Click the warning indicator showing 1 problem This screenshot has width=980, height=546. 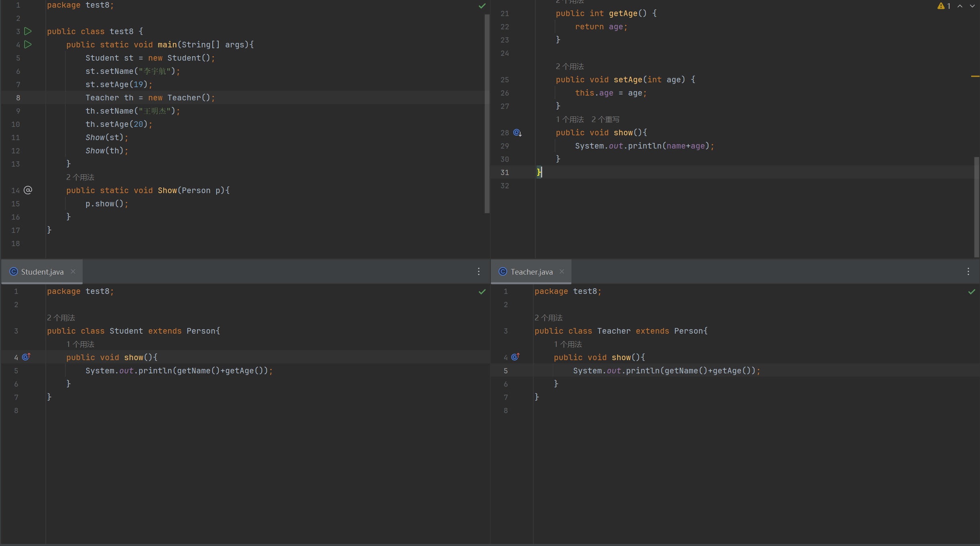(x=944, y=6)
